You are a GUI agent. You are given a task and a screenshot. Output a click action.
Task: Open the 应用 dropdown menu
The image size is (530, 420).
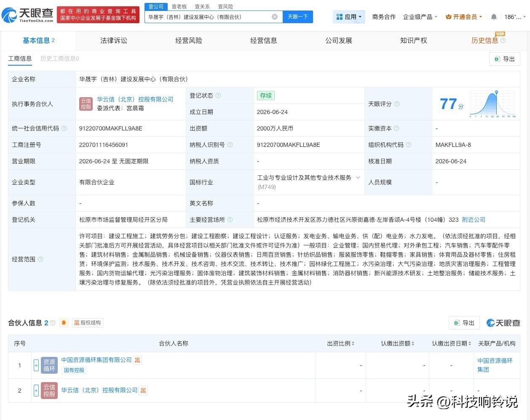point(349,17)
